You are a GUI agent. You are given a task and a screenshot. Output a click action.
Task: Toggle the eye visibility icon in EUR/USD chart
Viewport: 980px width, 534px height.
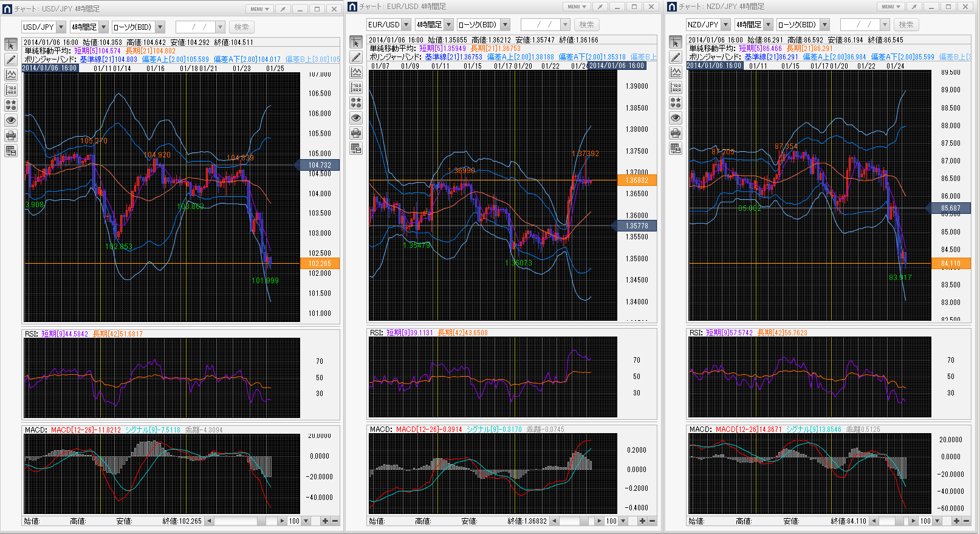[356, 118]
